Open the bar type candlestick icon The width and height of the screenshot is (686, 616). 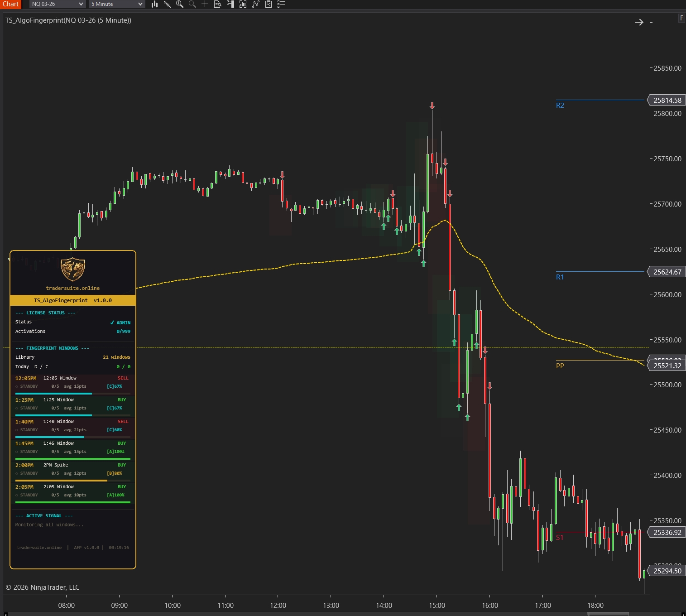point(154,4)
